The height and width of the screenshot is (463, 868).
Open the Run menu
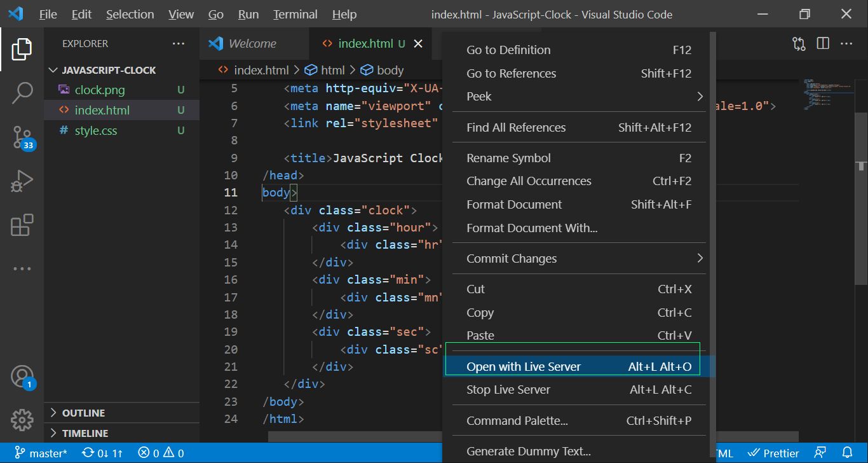tap(248, 14)
